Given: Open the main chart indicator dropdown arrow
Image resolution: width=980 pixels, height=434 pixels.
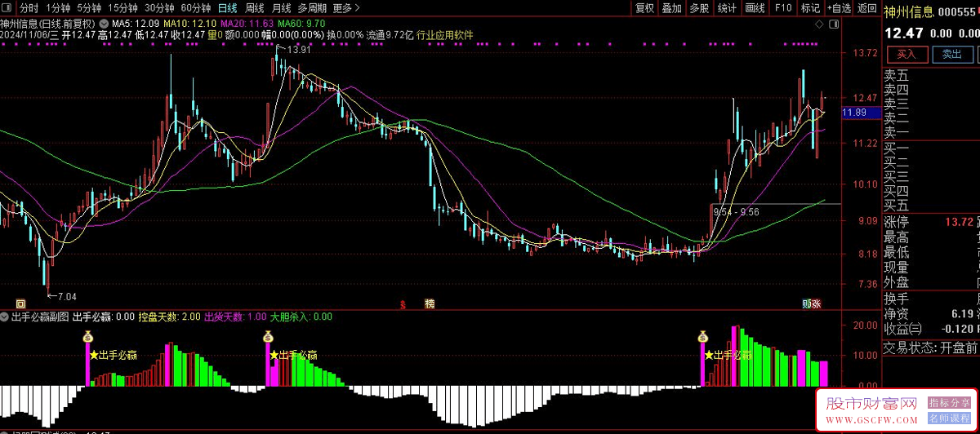Looking at the screenshot, I should pyautogui.click(x=104, y=23).
